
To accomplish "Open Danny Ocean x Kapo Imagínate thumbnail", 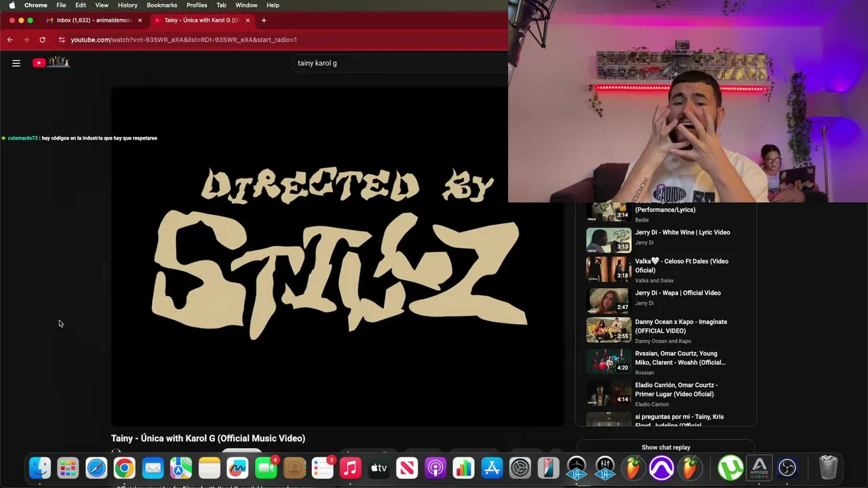I will point(608,329).
